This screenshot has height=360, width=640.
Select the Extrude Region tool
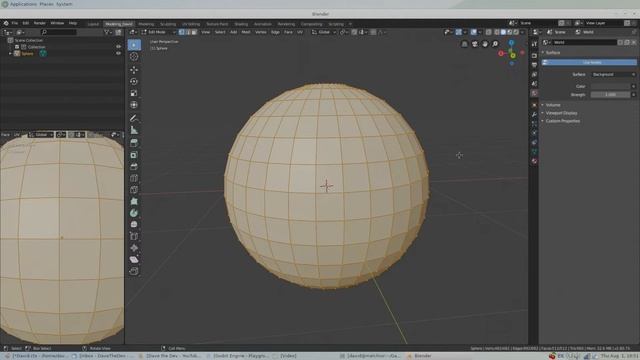click(x=134, y=143)
